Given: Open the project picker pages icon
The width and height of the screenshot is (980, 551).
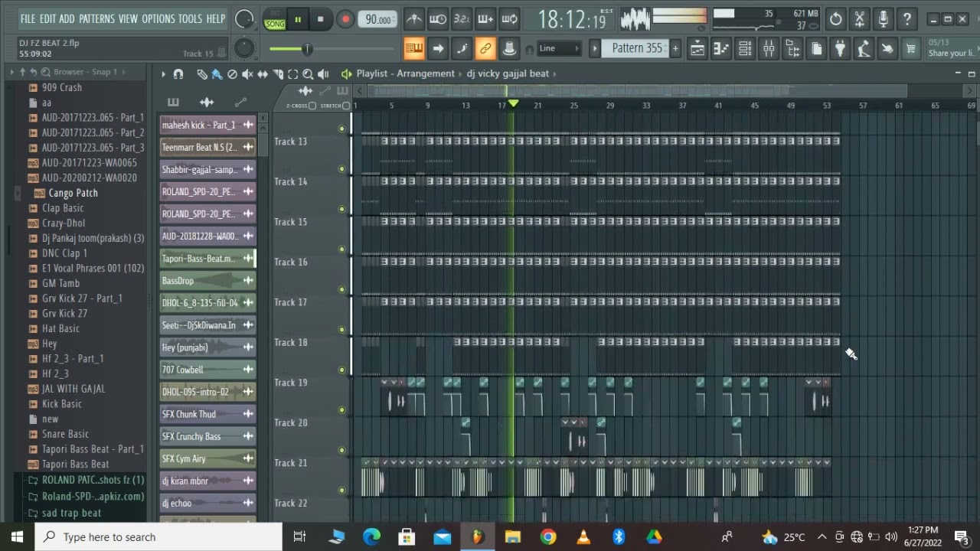Looking at the screenshot, I should (816, 49).
